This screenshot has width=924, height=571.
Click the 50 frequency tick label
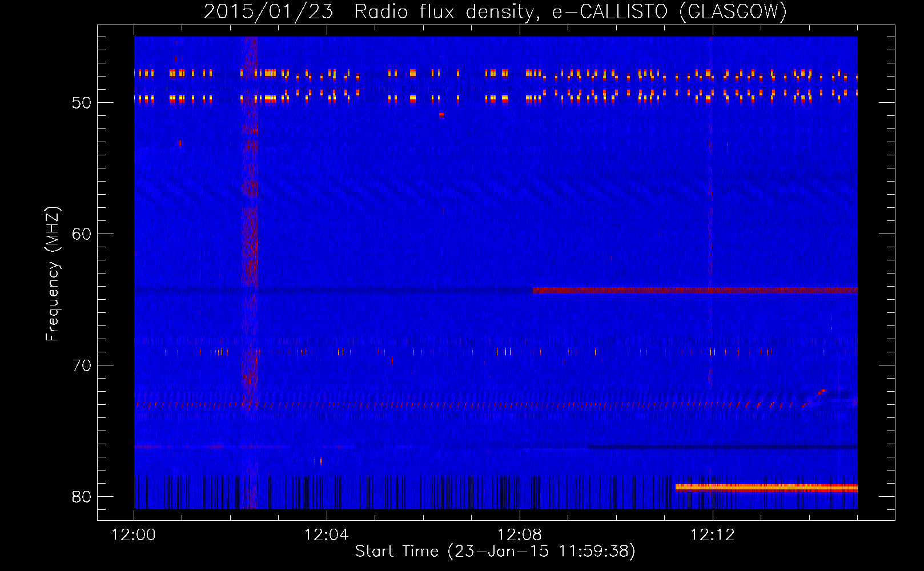pyautogui.click(x=82, y=103)
